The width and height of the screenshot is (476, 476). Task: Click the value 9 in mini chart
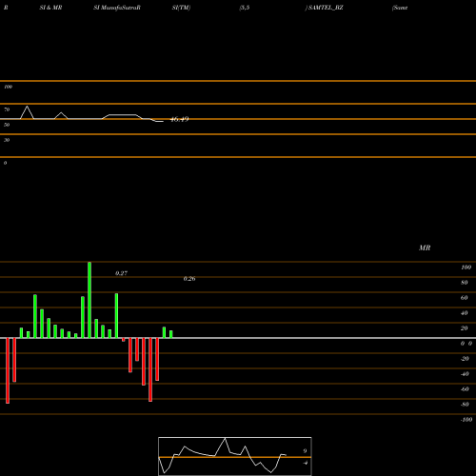tap(305, 451)
